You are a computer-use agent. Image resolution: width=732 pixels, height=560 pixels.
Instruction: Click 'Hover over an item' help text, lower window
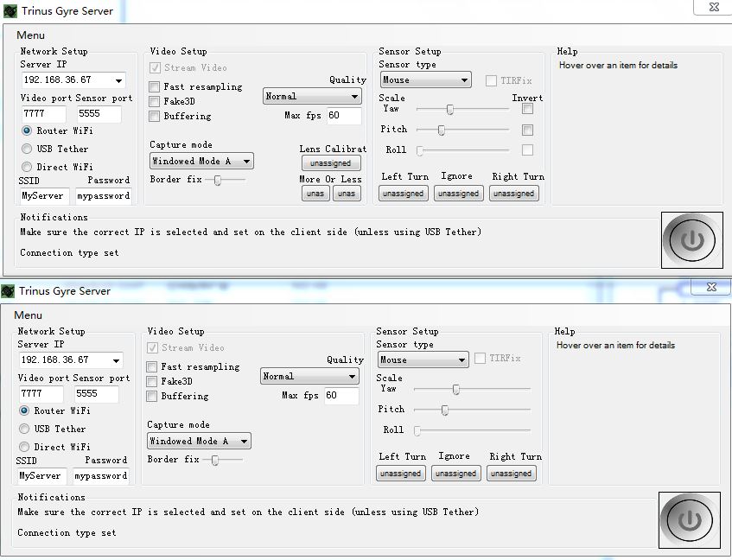(x=615, y=346)
